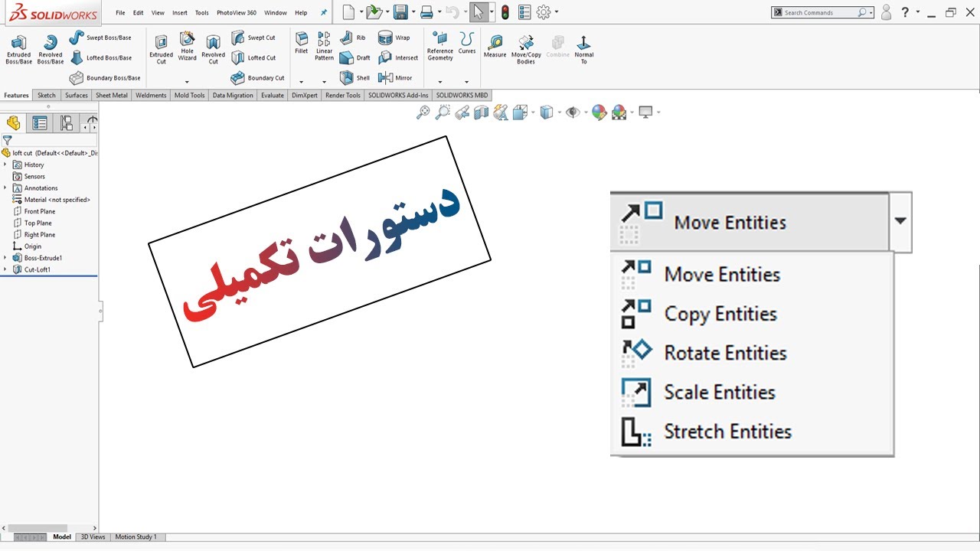Click the New document icon
This screenshot has height=551, width=980.
[348, 12]
